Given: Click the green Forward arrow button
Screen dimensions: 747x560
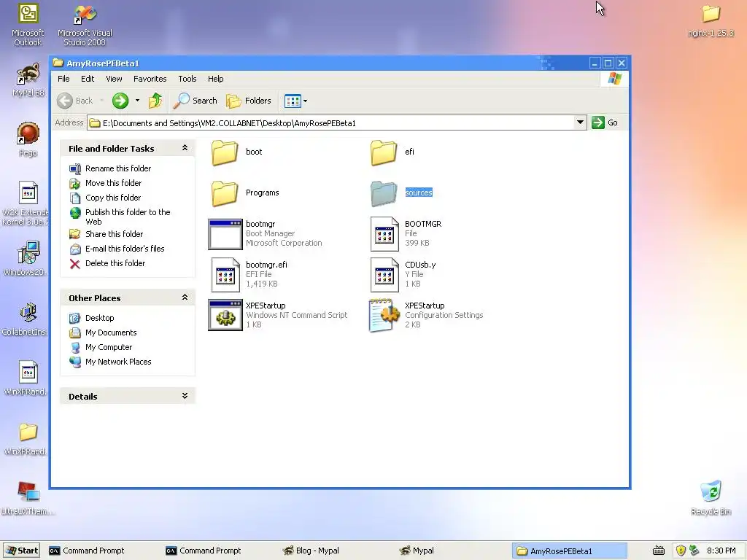Looking at the screenshot, I should click(x=120, y=101).
